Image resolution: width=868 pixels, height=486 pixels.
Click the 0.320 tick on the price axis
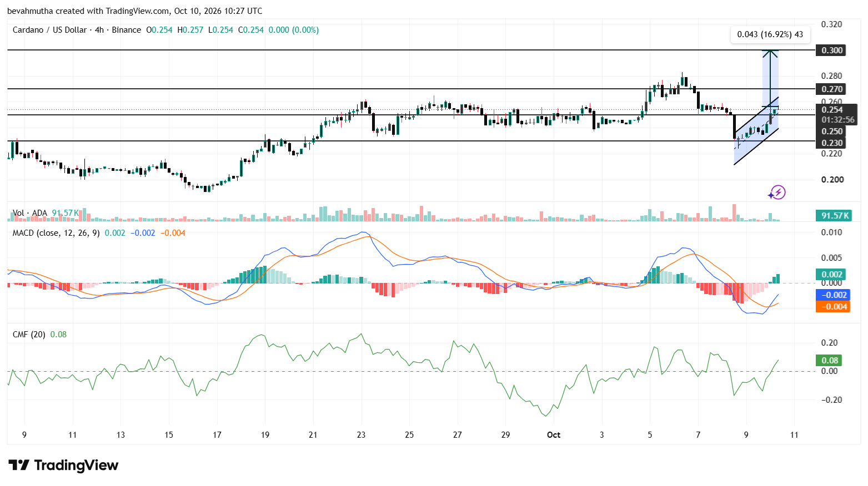[x=832, y=24]
